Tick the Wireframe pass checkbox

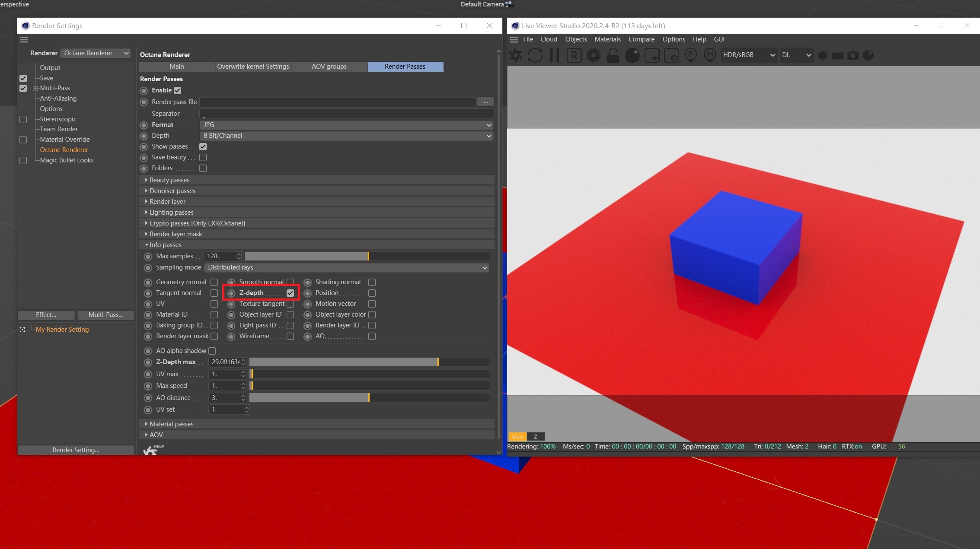coord(290,336)
